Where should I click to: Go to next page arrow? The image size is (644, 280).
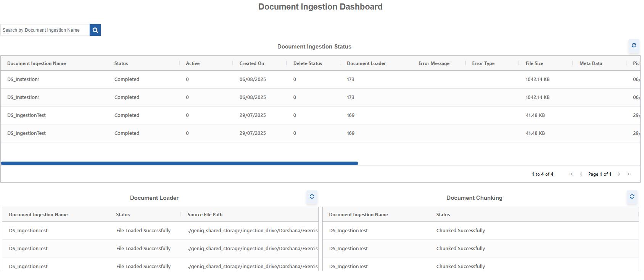coord(619,174)
